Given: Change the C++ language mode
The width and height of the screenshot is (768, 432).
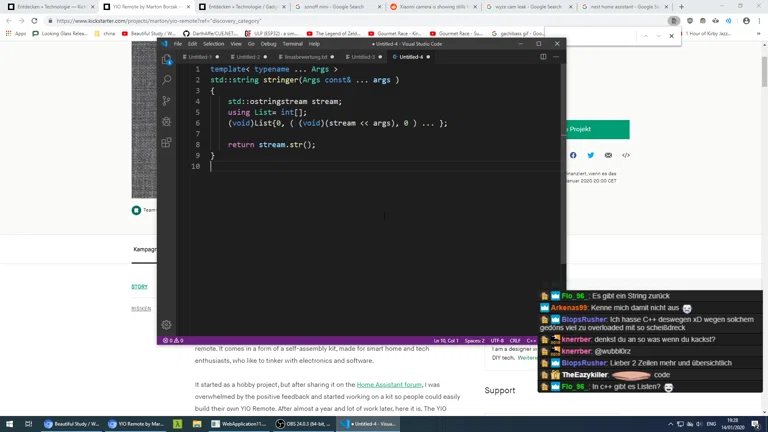Looking at the screenshot, I should (x=531, y=340).
